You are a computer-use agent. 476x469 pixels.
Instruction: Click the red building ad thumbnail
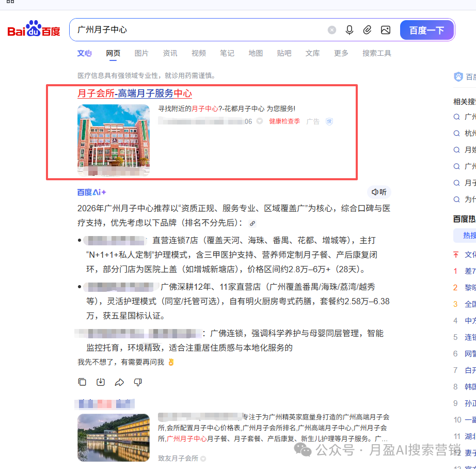point(114,140)
